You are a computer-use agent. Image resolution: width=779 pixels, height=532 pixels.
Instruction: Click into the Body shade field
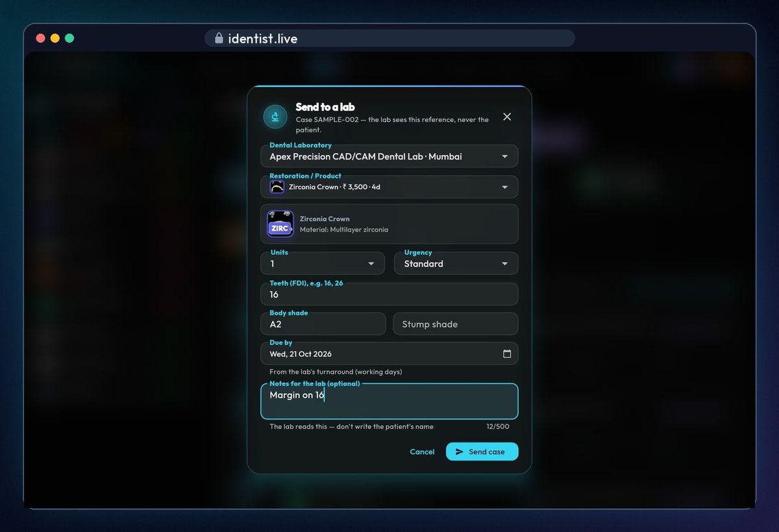coord(323,324)
